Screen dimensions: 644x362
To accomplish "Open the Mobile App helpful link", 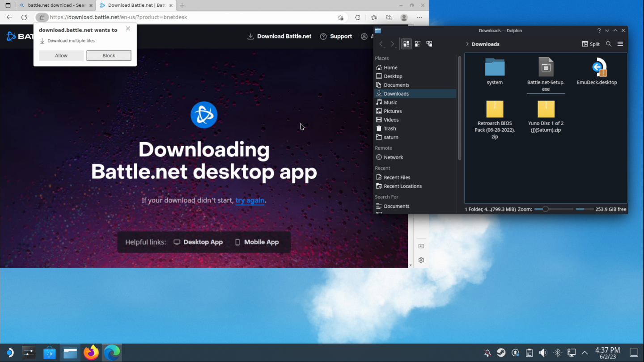I will 257,242.
